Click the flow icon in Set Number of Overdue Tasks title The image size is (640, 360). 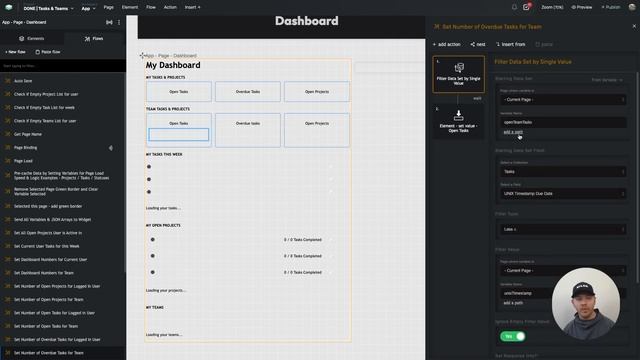(x=437, y=27)
